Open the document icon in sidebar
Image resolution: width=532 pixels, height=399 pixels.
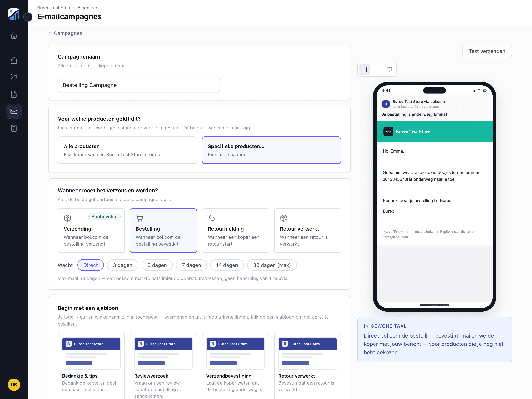point(14,94)
